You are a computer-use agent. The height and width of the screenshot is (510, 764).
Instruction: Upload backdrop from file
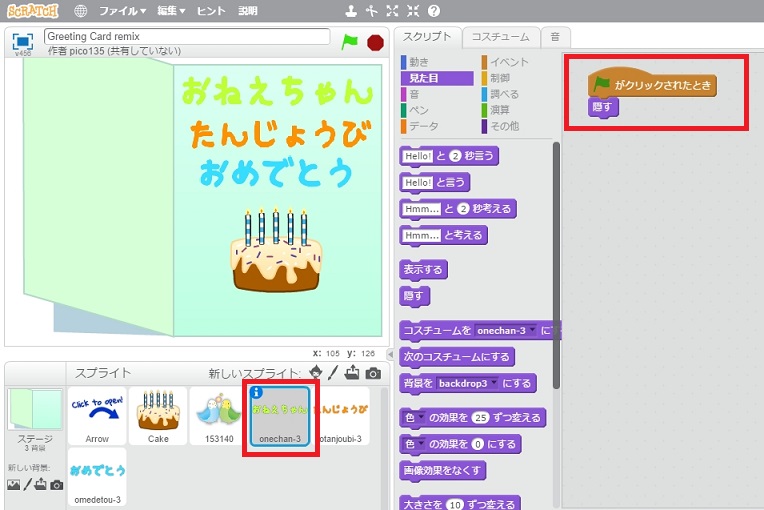(x=41, y=484)
